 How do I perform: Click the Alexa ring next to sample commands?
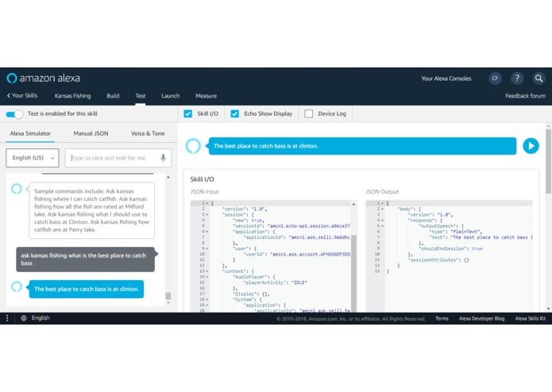pos(17,189)
